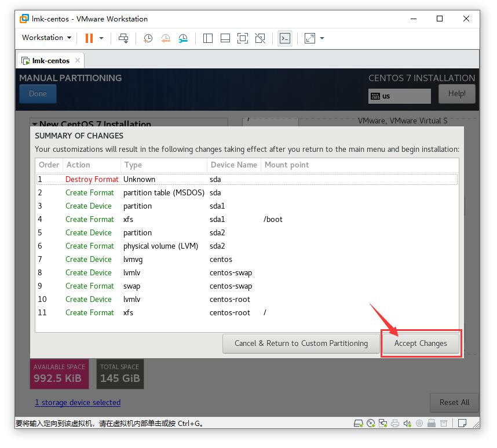Click the Order column header
Image resolution: width=497 pixels, height=448 pixels.
click(49, 165)
